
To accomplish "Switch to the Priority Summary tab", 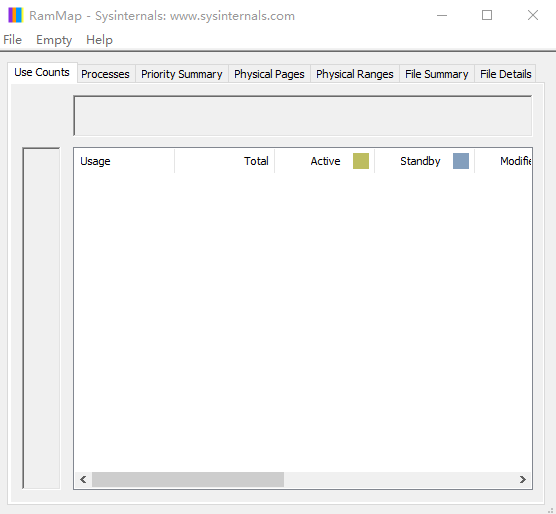I will coord(182,74).
